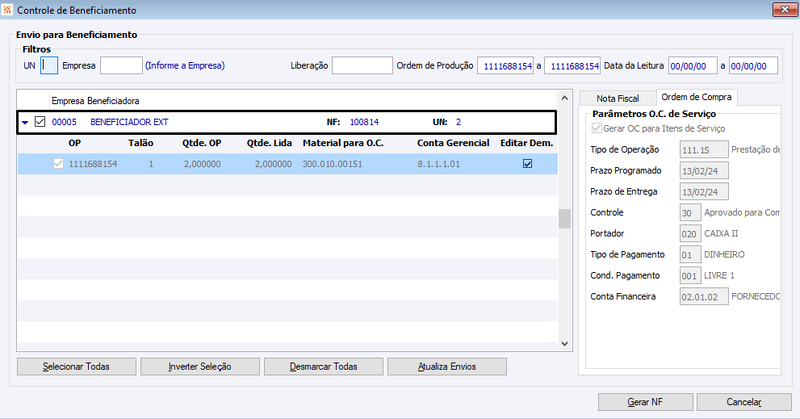
Task: Toggle checkbox for OP 1111688154 row
Action: pos(58,164)
